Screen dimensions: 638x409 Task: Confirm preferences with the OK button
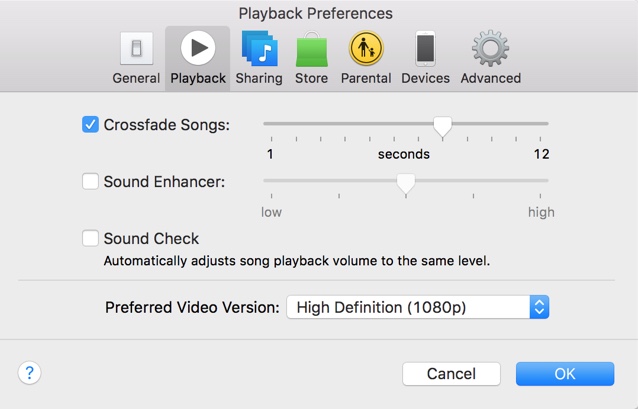click(565, 374)
